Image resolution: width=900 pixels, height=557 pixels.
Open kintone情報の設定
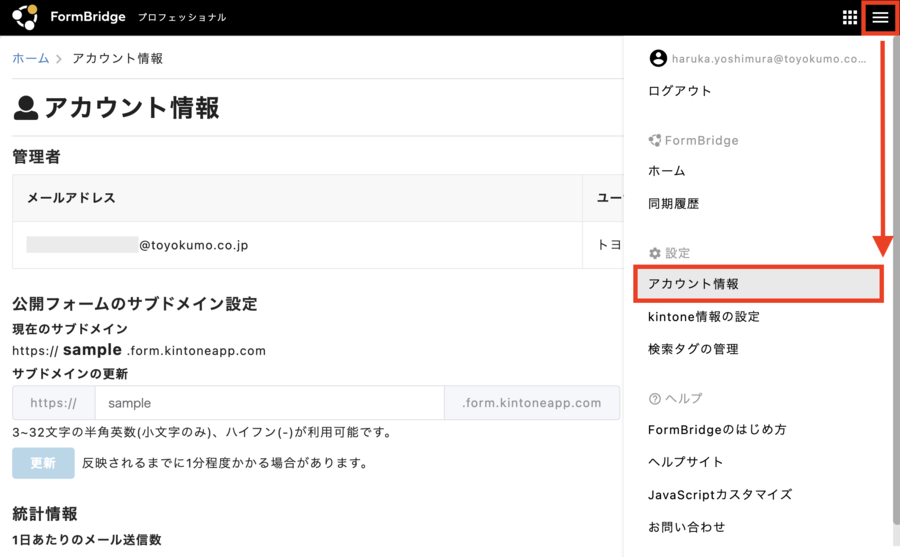[704, 316]
